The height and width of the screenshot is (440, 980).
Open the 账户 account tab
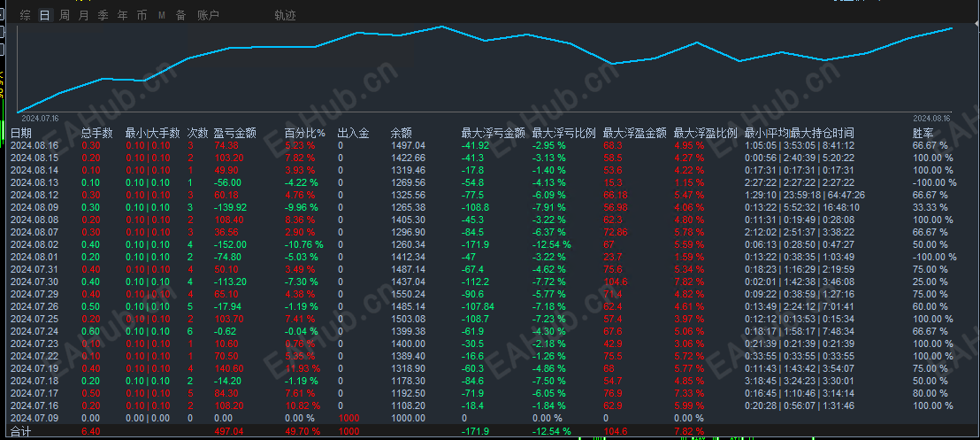pos(208,16)
